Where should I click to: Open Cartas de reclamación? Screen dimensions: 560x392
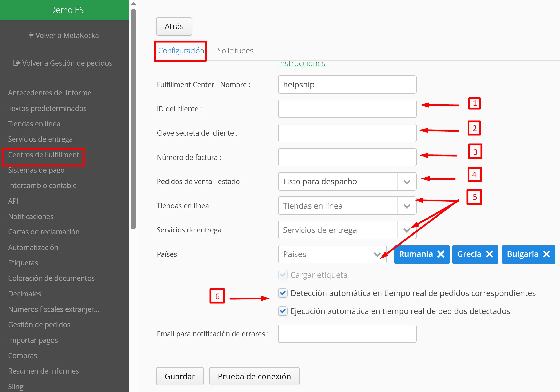(x=44, y=232)
